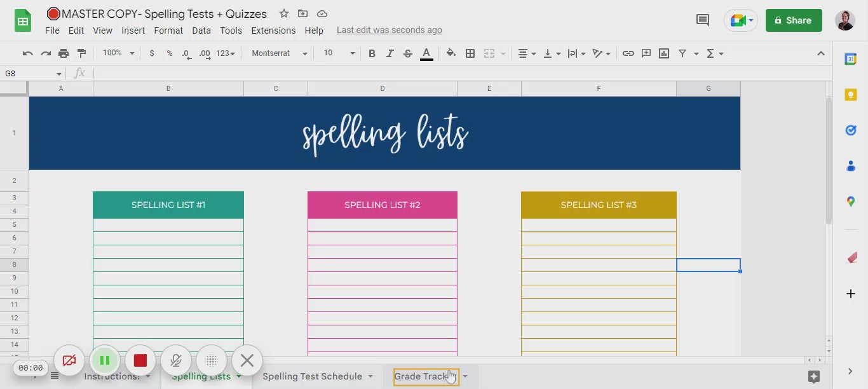Toggle bold formatting

[x=372, y=53]
